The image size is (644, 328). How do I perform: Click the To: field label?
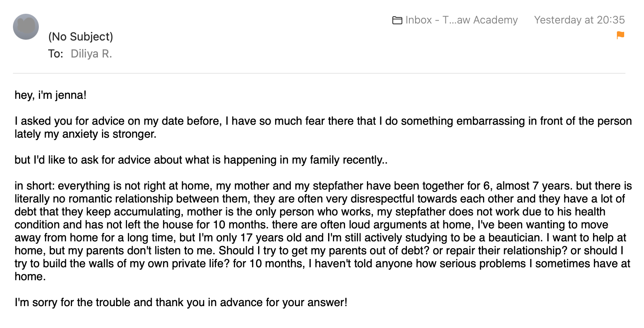click(55, 54)
